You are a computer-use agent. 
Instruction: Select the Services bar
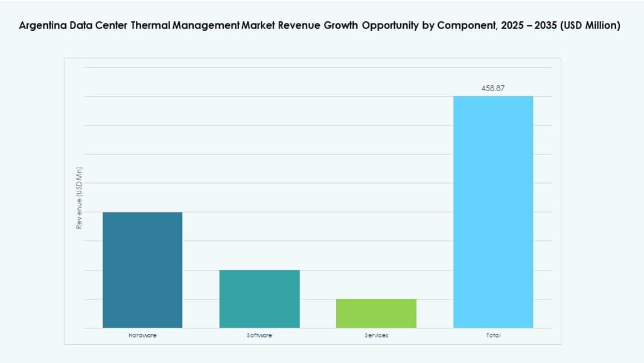[377, 314]
